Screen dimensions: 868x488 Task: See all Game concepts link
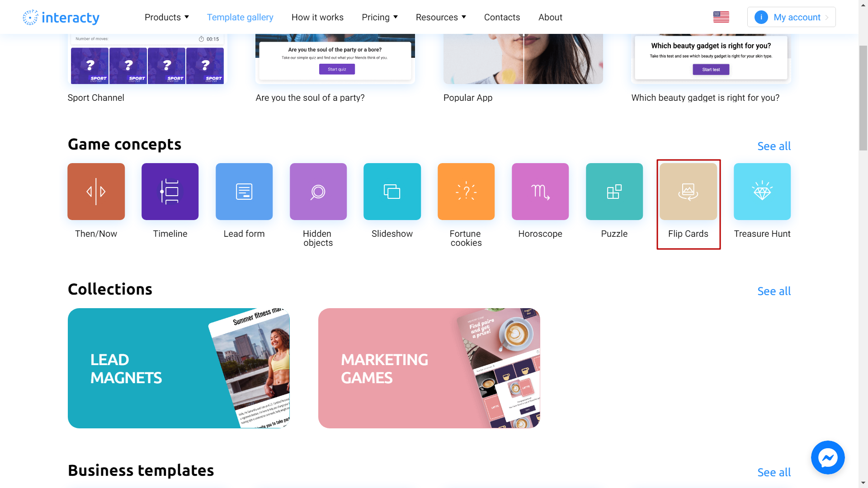(774, 146)
